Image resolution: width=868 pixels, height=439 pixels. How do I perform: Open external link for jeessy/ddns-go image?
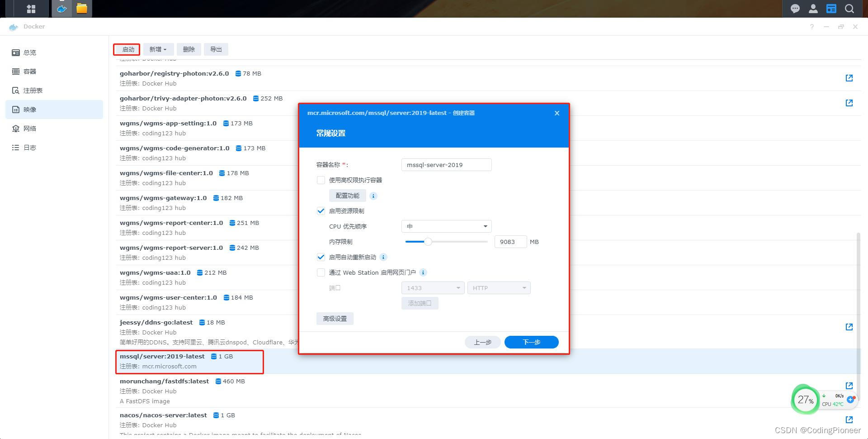[849, 327]
